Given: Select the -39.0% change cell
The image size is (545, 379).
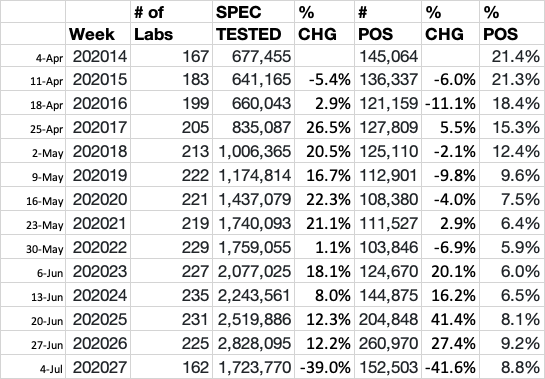Looking at the screenshot, I should pyautogui.click(x=324, y=367).
